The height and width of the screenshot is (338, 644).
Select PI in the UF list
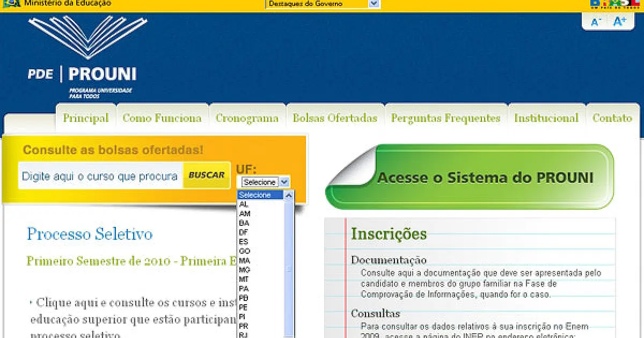(x=261, y=317)
